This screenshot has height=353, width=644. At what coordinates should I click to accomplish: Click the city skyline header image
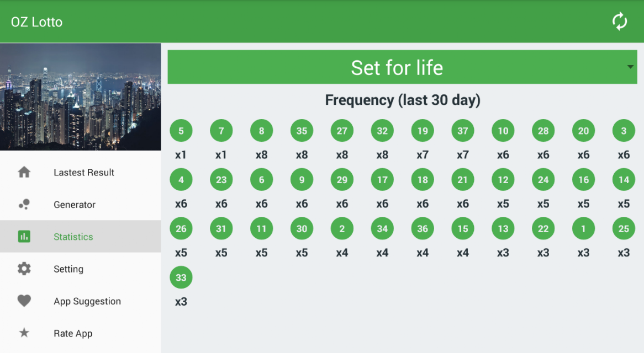point(81,97)
